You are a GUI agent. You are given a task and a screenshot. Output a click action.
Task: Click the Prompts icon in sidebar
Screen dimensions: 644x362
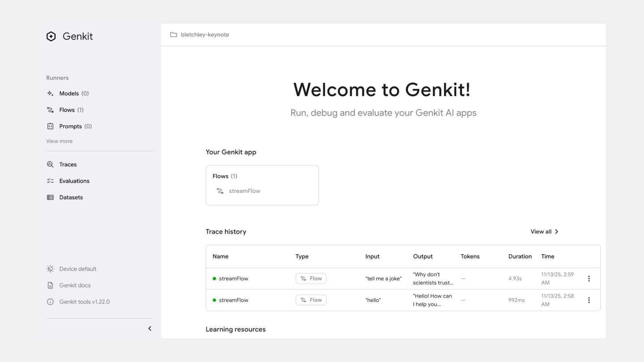[50, 126]
